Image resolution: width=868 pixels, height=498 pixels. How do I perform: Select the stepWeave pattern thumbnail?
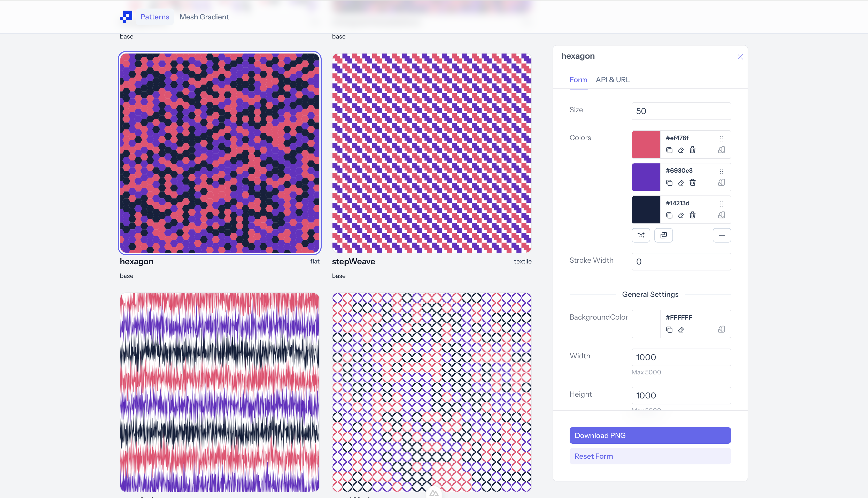[432, 153]
